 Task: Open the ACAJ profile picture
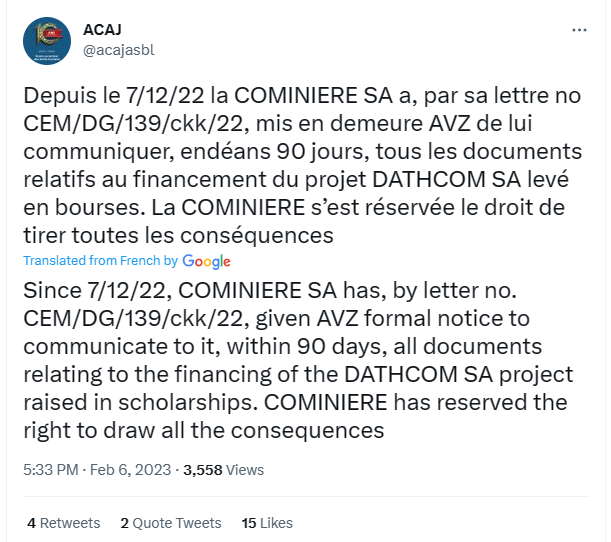pos(47,41)
